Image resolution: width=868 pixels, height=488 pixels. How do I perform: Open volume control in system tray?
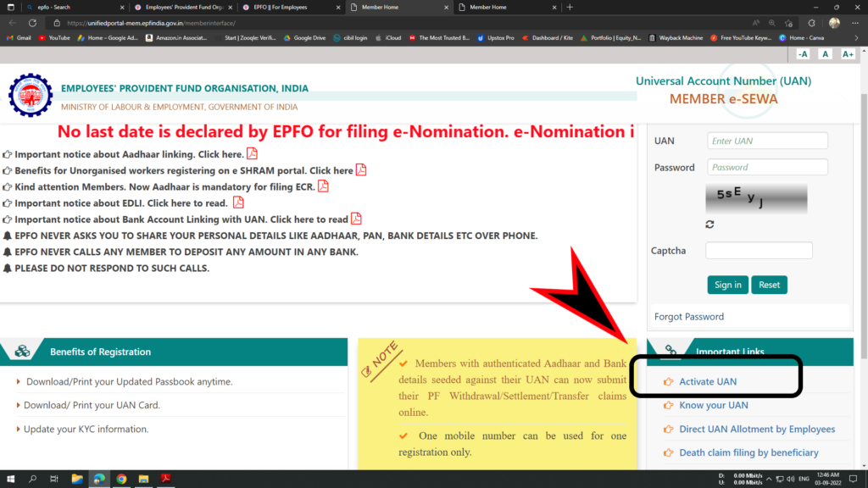coord(791,479)
